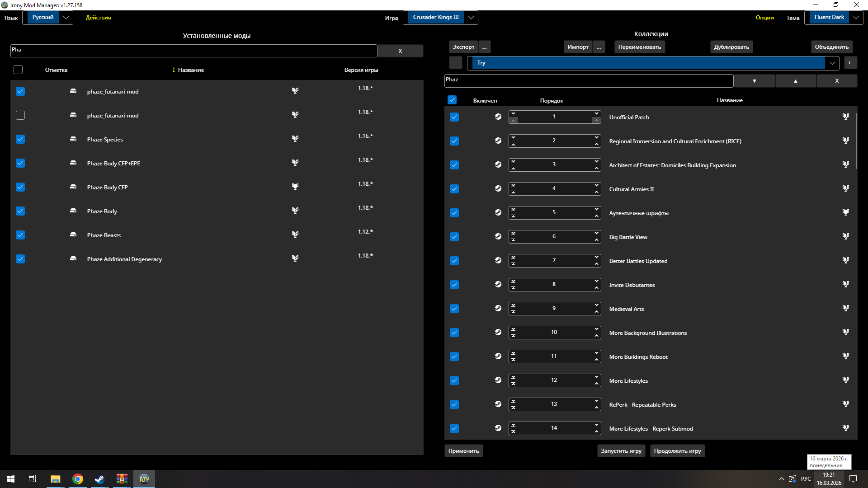Click the achievement icon for Phaze Beasts
The height and width of the screenshot is (488, 868).
[295, 235]
